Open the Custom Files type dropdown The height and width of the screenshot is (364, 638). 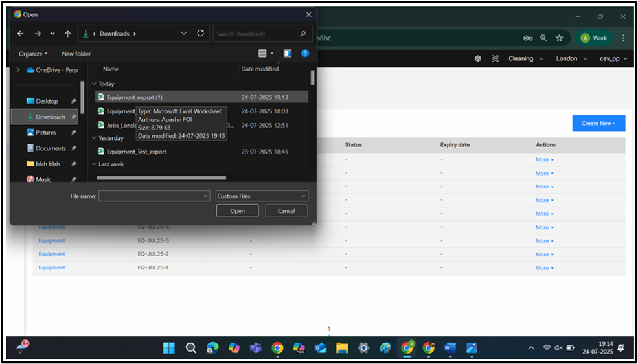pyautogui.click(x=262, y=196)
